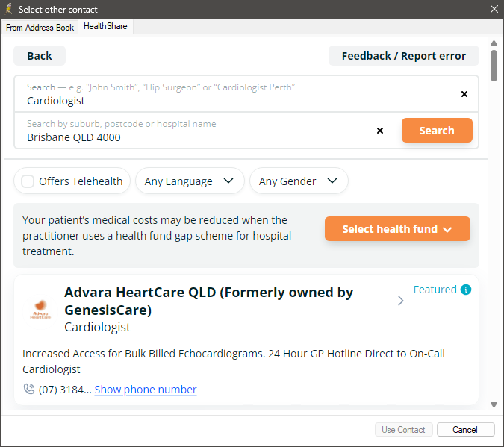The height and width of the screenshot is (447, 504).
Task: Open the Any Gender dropdown
Action: [x=299, y=181]
